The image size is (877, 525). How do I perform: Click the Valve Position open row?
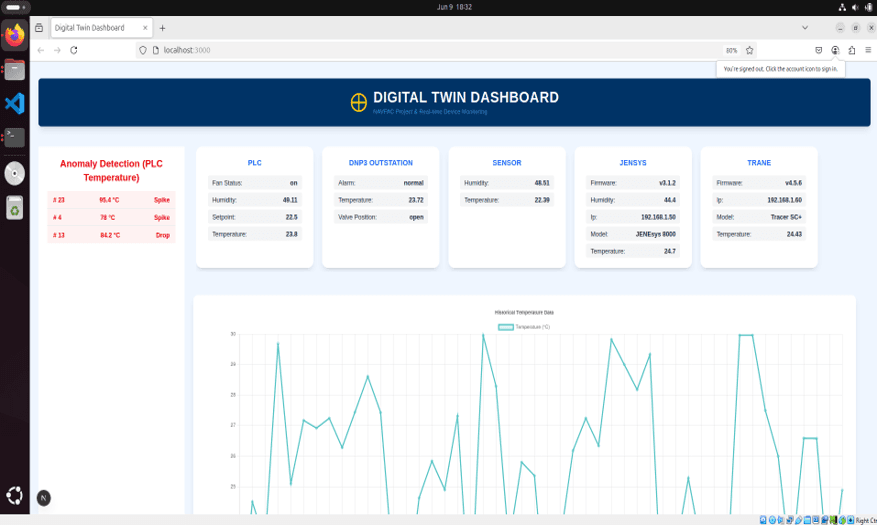[x=381, y=217]
